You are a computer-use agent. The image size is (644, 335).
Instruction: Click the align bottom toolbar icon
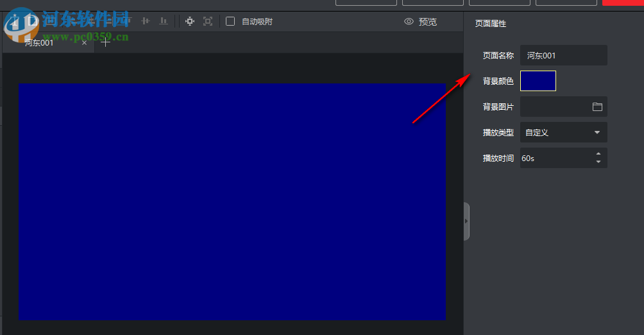point(164,21)
